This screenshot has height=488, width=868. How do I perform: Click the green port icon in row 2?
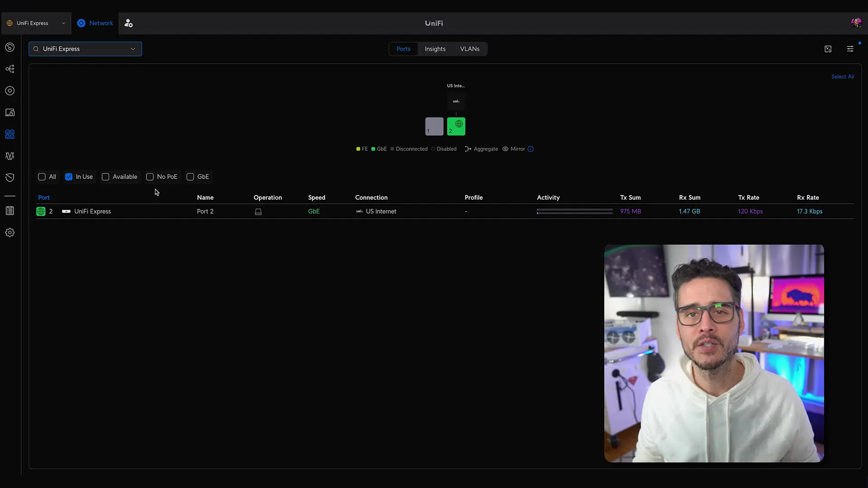coord(41,211)
